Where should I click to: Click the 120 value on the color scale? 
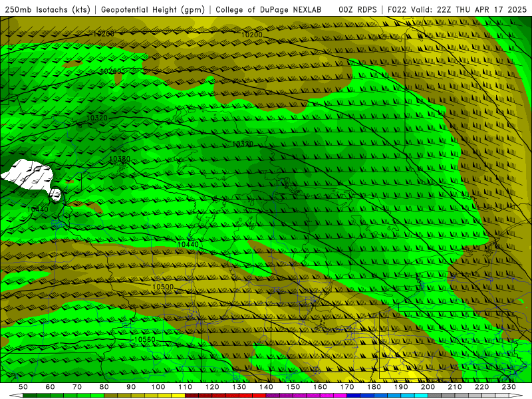[x=212, y=387]
